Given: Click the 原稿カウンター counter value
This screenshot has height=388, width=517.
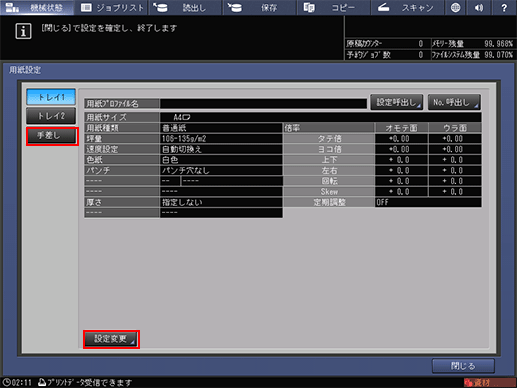Looking at the screenshot, I should tap(421, 44).
